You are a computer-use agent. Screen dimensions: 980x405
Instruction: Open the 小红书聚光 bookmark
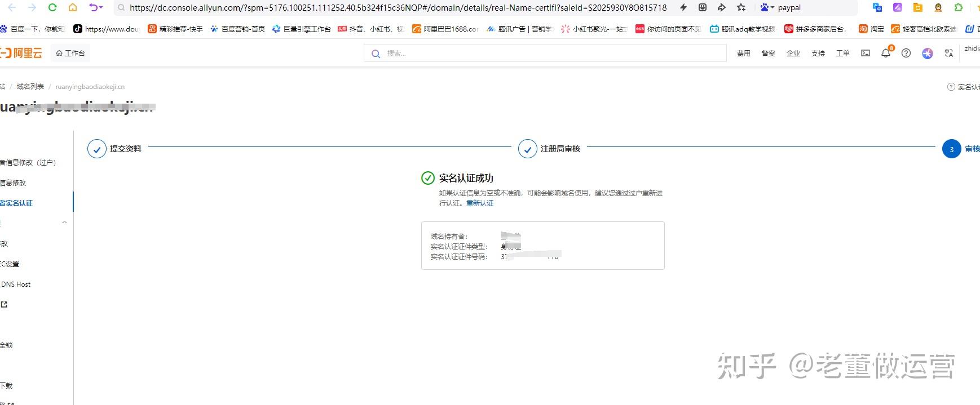click(594, 29)
